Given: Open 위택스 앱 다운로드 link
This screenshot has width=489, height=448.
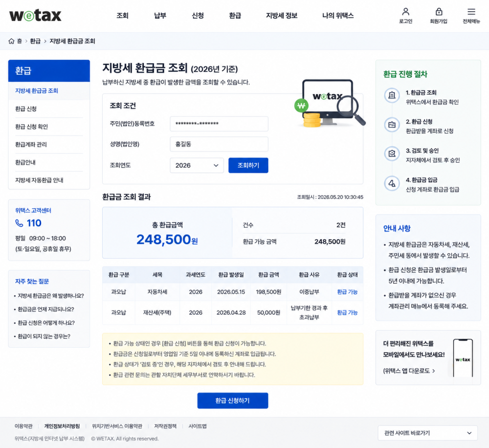Looking at the screenshot, I should [x=409, y=371].
